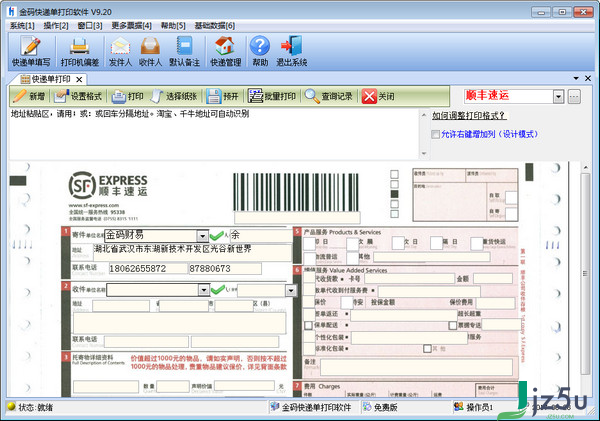Tick the 个性化包装 checkbox
Screen dimensions: 600x421
tap(309, 337)
